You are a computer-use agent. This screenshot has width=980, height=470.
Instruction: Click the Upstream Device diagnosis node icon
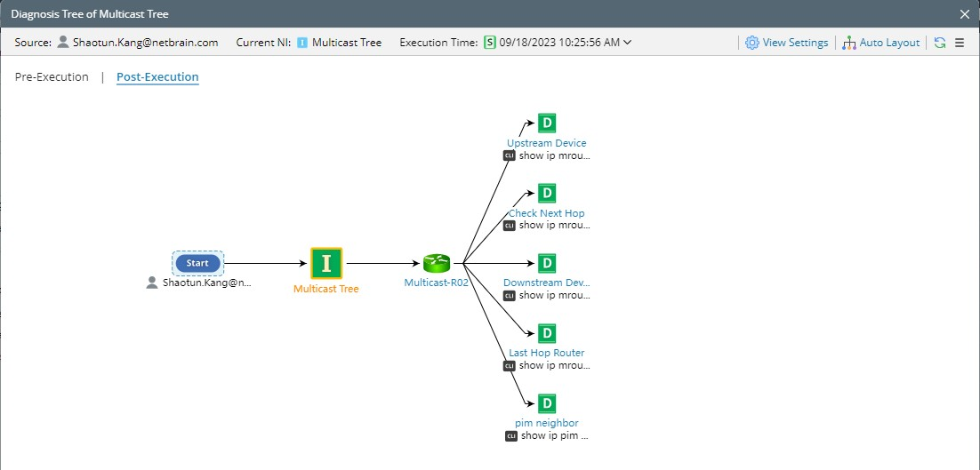[548, 123]
